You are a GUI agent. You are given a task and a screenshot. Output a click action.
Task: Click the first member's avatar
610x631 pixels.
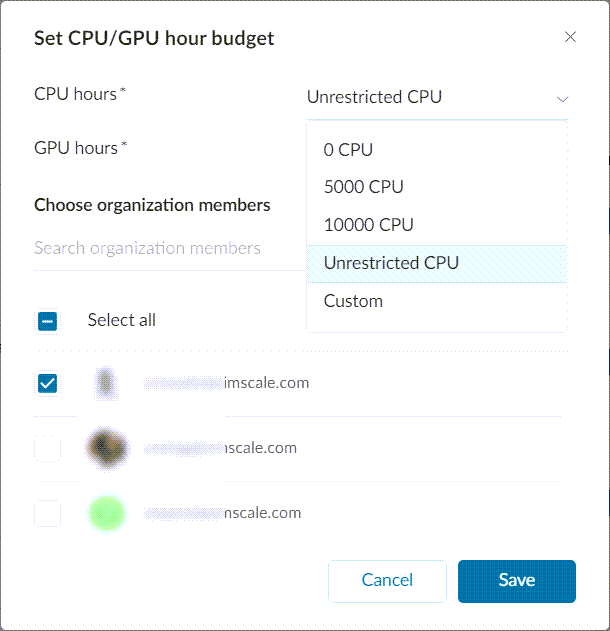point(108,383)
